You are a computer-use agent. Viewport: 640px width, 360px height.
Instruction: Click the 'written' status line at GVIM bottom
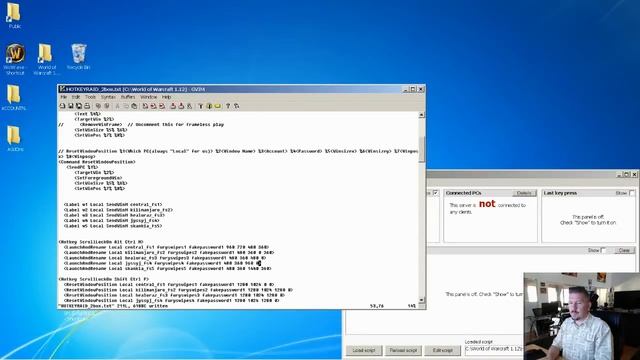coord(113,305)
